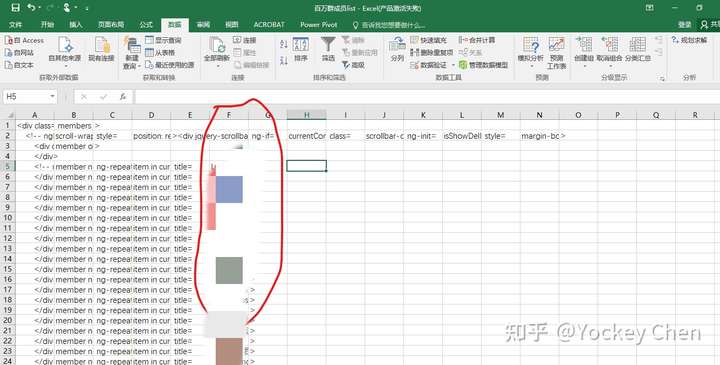Viewport: 720px width, 365px height.
Task: Open the Undo history dropdown arrow
Action: (39, 8)
